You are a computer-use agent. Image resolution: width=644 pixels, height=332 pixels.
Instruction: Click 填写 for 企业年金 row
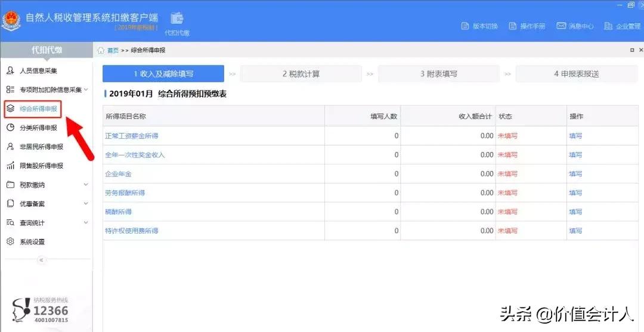(575, 174)
